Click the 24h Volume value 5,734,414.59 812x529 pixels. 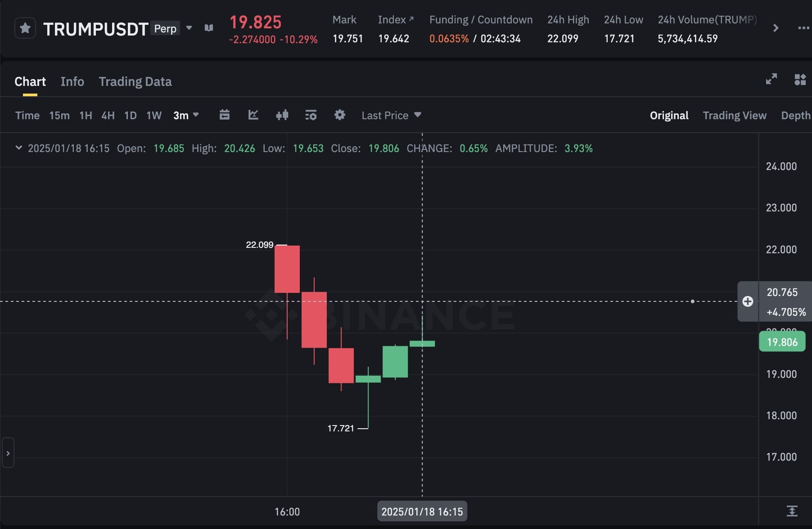tap(688, 39)
